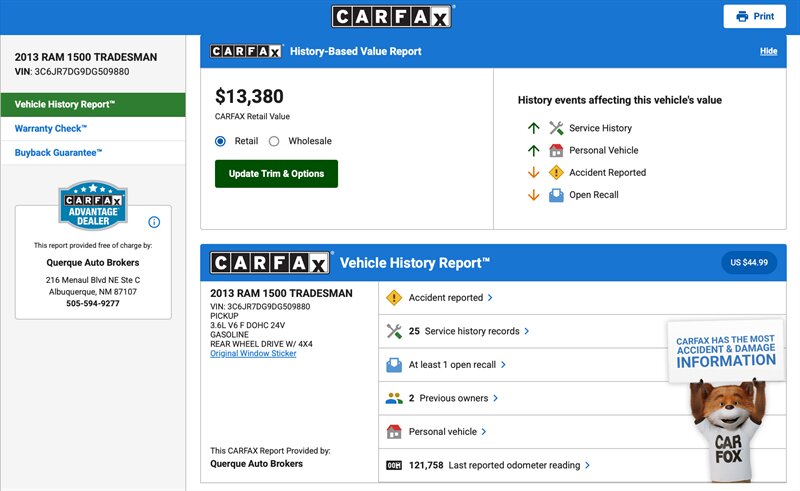Open the Warranty Check tab
800x491 pixels.
tap(51, 129)
